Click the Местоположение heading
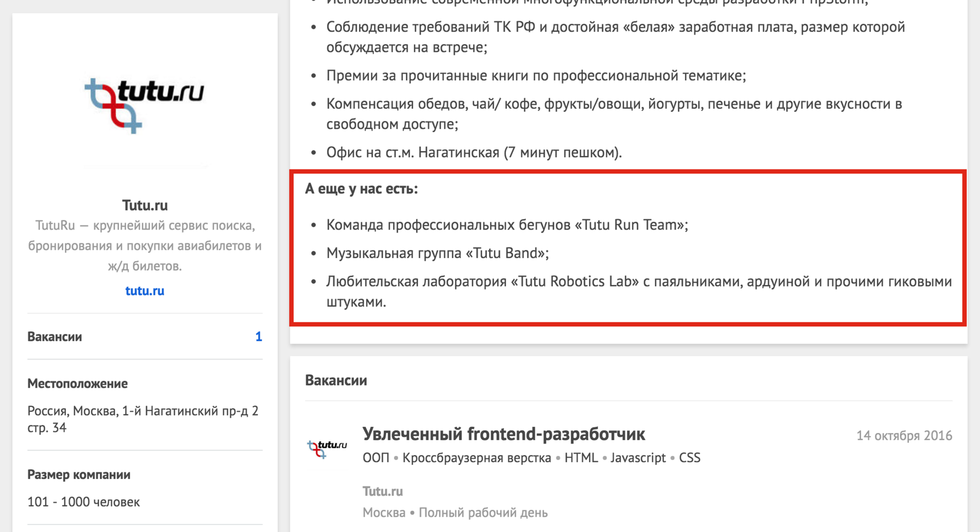Image resolution: width=980 pixels, height=532 pixels. coord(78,384)
